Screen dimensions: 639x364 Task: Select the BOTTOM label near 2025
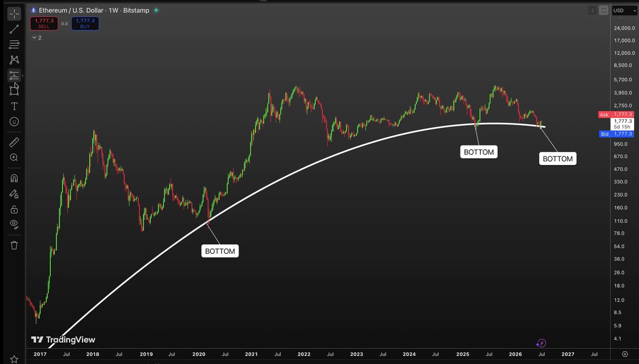click(x=479, y=152)
